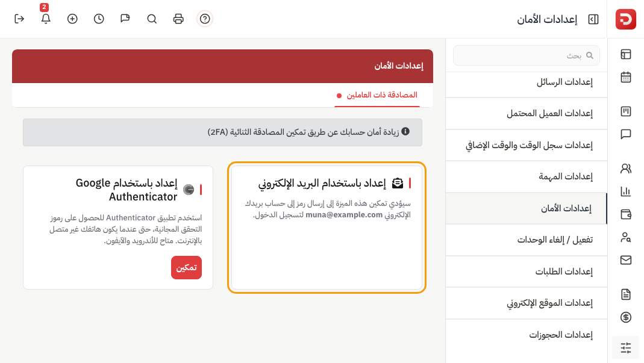The height and width of the screenshot is (363, 644).
Task: Open dashboard layout icon in right rail
Action: pyautogui.click(x=625, y=54)
